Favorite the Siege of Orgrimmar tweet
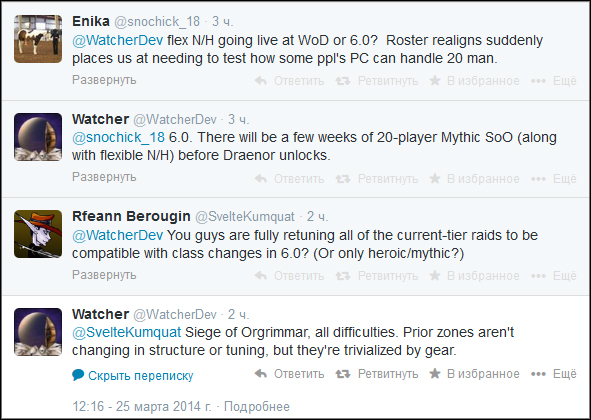Image resolution: width=591 pixels, height=420 pixels. (x=474, y=374)
